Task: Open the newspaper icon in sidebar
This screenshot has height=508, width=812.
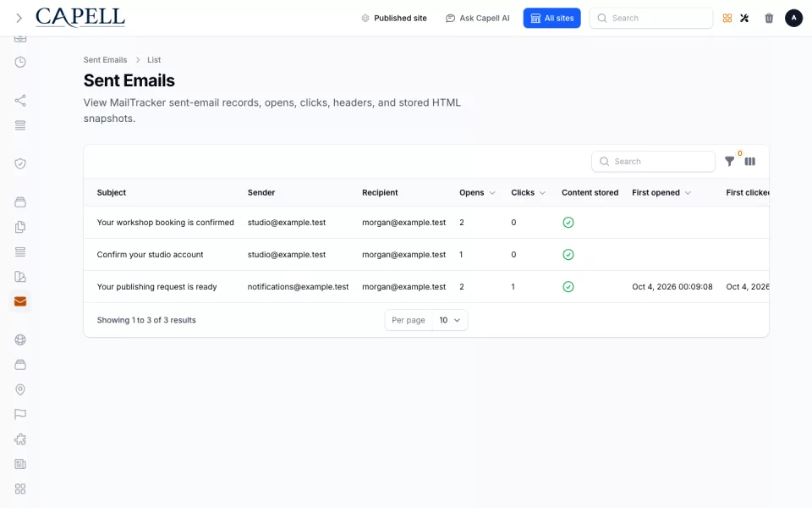Action: point(20,465)
